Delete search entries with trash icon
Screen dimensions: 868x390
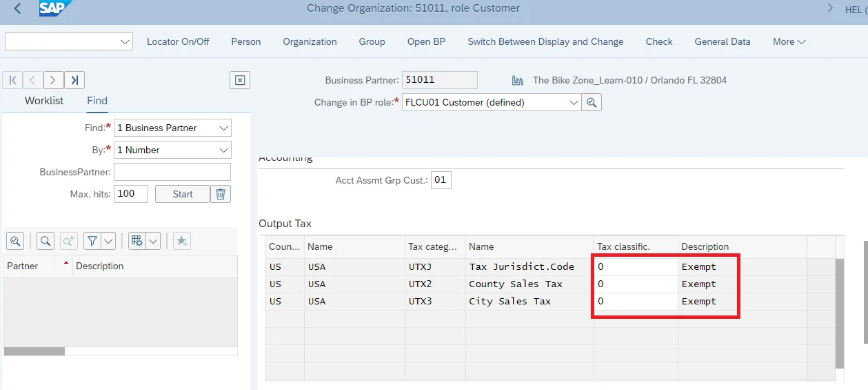tap(221, 194)
